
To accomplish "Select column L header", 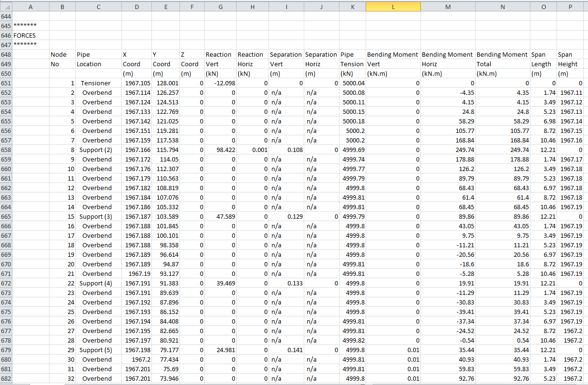I will pos(393,7).
